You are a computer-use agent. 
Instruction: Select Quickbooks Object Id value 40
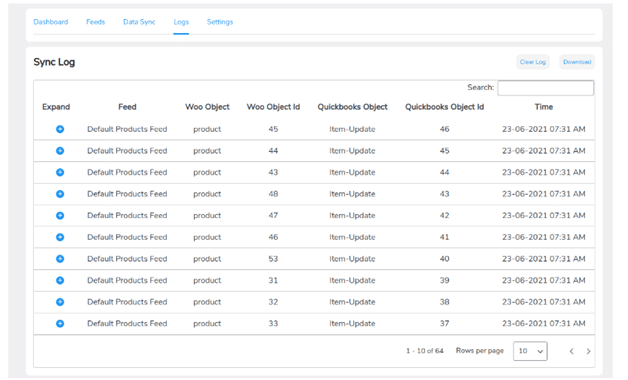tap(445, 259)
